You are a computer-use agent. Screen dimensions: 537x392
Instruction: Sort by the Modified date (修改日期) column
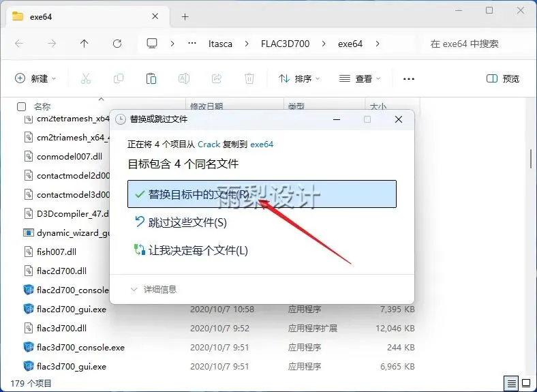click(x=206, y=106)
